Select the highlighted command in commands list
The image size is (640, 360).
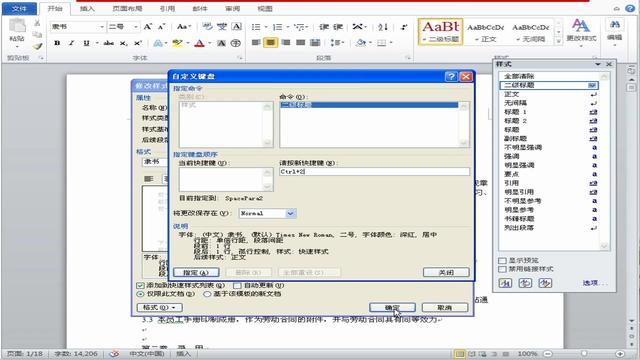coord(369,105)
